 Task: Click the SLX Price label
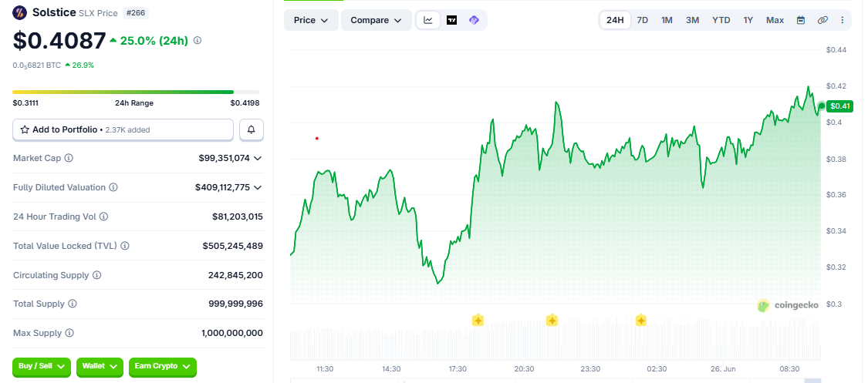click(x=99, y=12)
